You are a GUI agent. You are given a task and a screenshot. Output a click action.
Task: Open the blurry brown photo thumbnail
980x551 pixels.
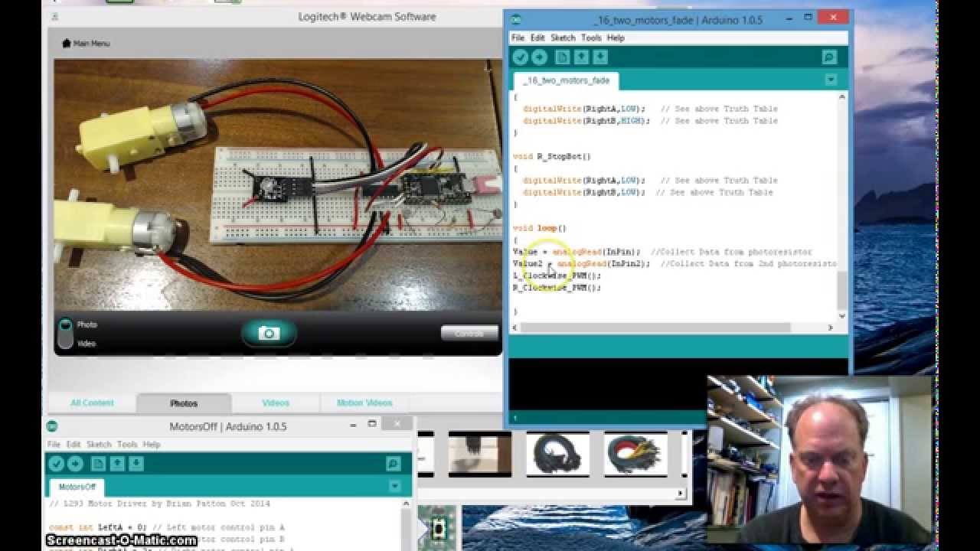pyautogui.click(x=480, y=454)
